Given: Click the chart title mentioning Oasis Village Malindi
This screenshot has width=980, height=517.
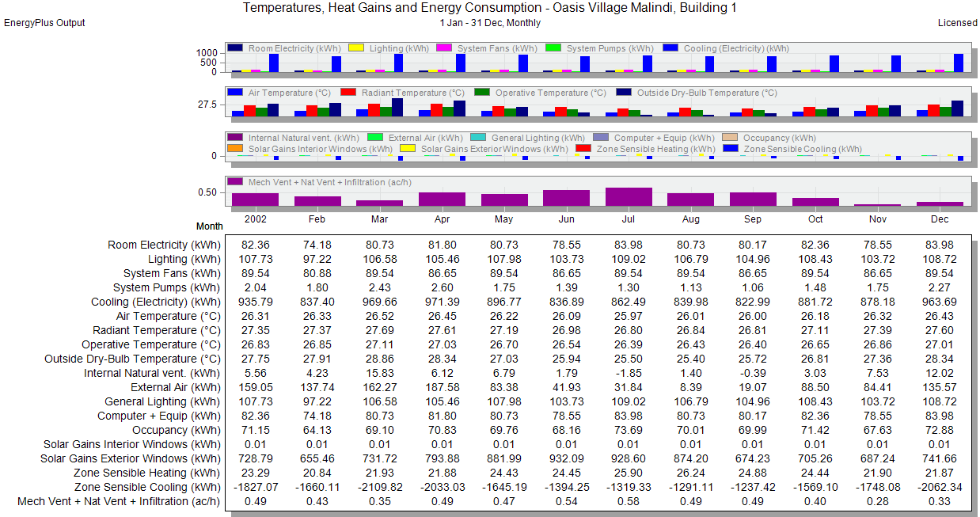Looking at the screenshot, I should [490, 8].
